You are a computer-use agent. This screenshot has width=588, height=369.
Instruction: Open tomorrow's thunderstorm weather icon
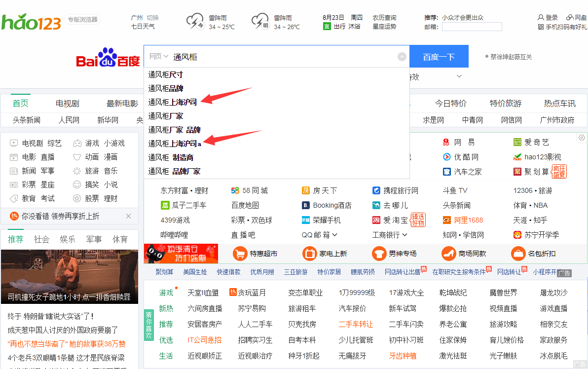(x=260, y=21)
